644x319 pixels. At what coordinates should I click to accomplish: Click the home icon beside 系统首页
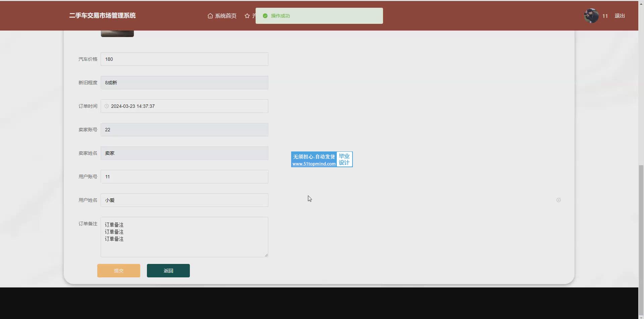tap(210, 16)
